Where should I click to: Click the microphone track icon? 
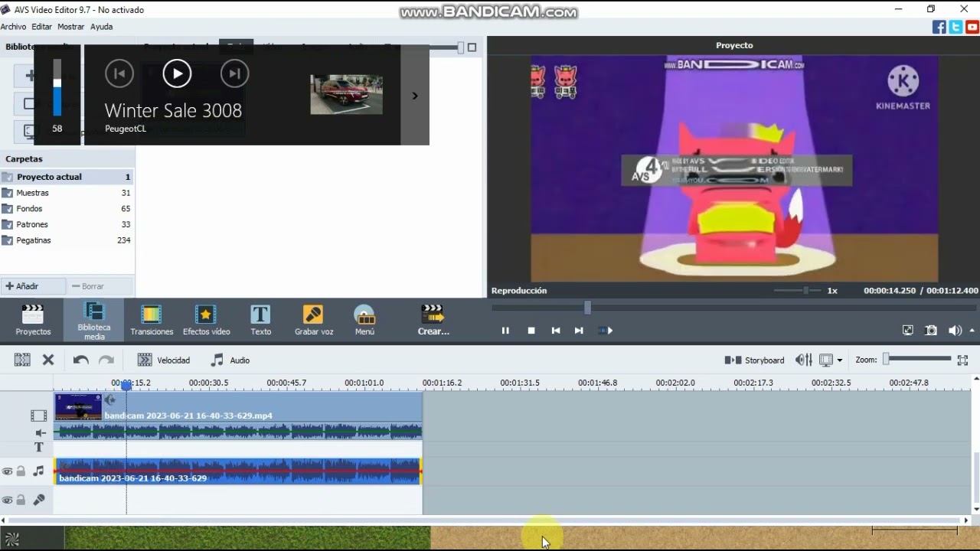[x=38, y=500]
